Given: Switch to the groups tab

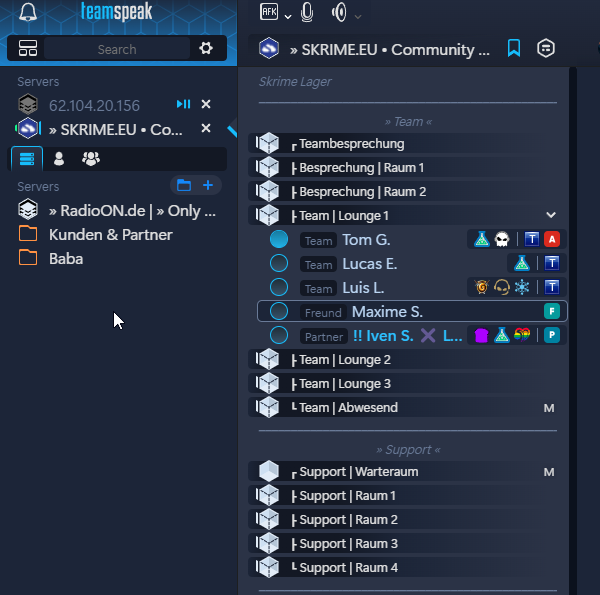Looking at the screenshot, I should [91, 158].
